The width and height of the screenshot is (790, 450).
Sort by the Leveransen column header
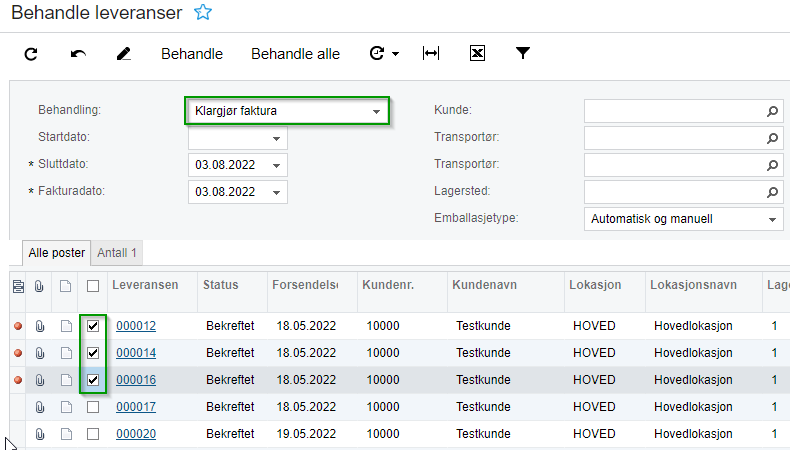(145, 285)
